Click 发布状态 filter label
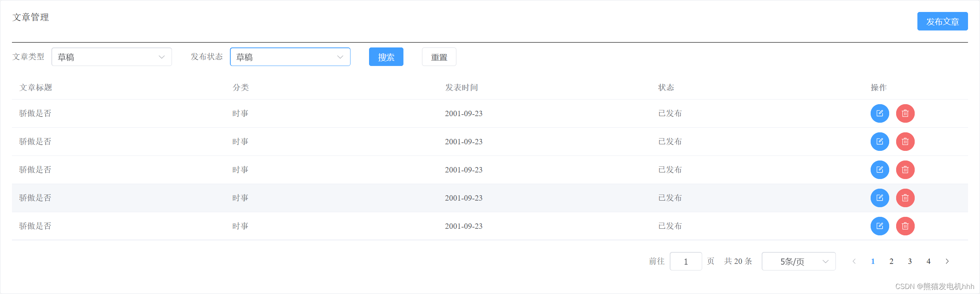980x294 pixels. (207, 57)
